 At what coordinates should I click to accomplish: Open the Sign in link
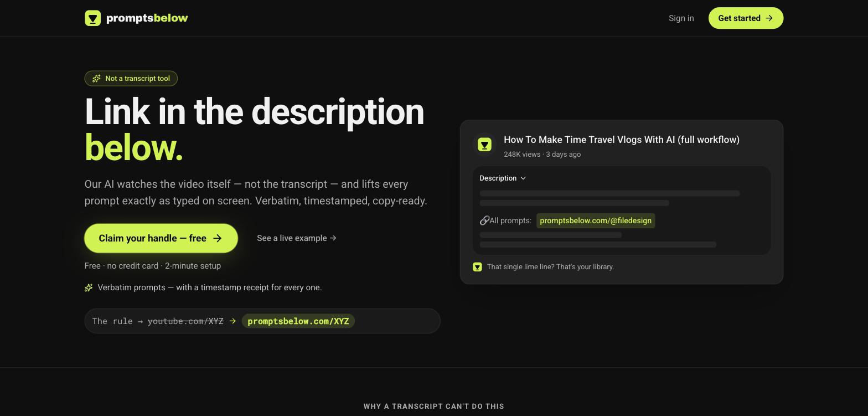[681, 18]
